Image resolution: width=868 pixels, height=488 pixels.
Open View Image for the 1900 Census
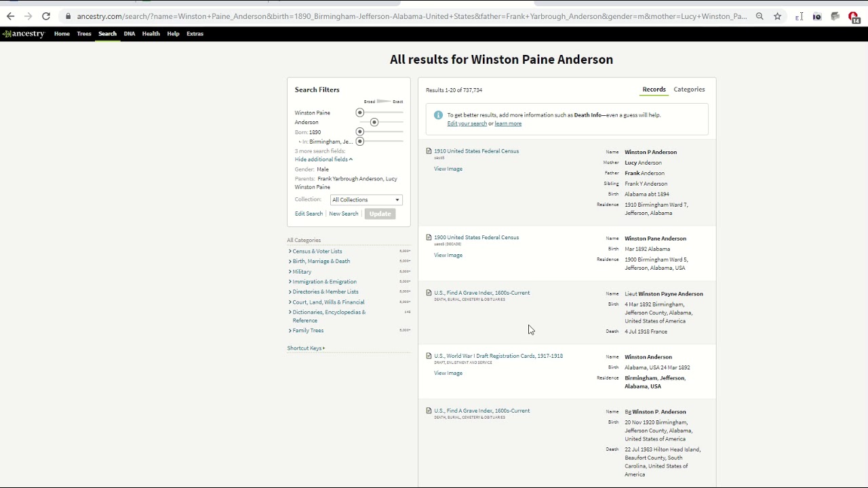pyautogui.click(x=448, y=256)
